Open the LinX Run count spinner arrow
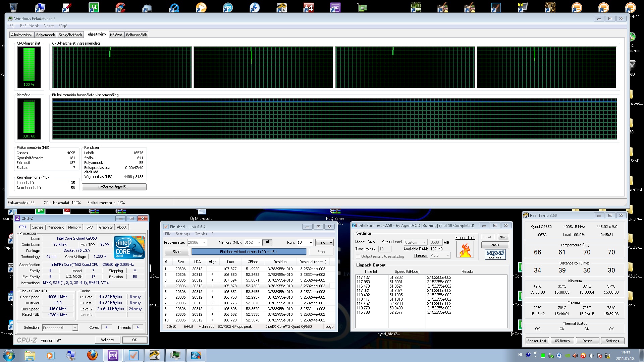Viewport: 644px width, 362px height. click(311, 243)
